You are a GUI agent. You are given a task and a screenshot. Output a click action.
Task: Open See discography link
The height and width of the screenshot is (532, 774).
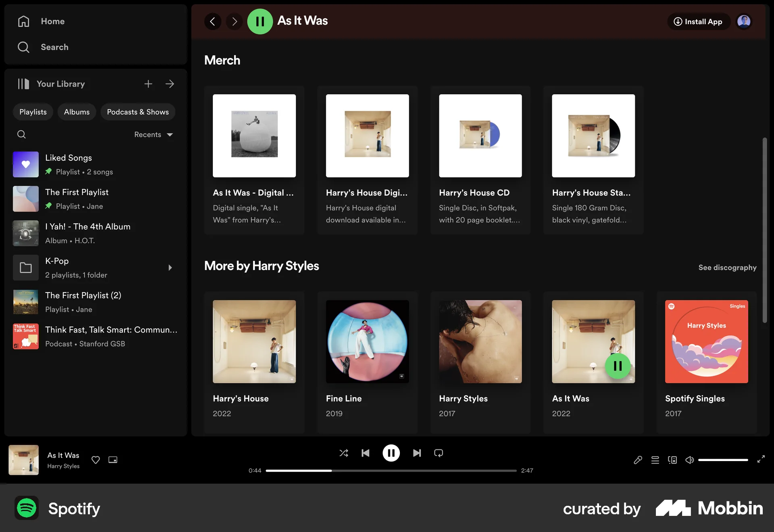[x=727, y=267]
